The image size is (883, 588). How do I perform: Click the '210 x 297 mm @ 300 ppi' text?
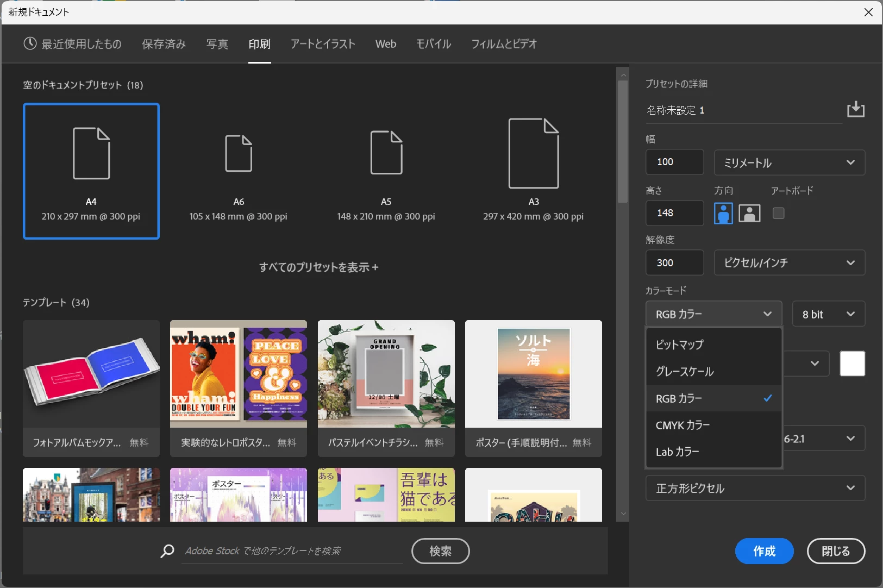tap(91, 216)
